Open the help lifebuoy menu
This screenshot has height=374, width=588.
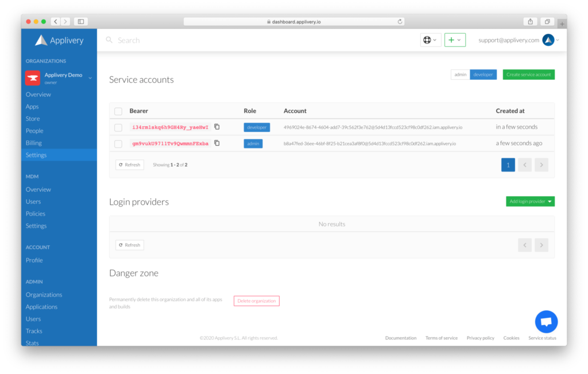coord(430,40)
